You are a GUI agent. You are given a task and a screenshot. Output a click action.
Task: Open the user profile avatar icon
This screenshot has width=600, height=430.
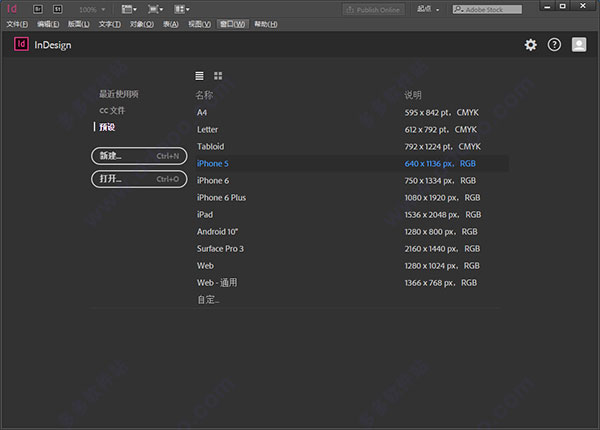(579, 44)
